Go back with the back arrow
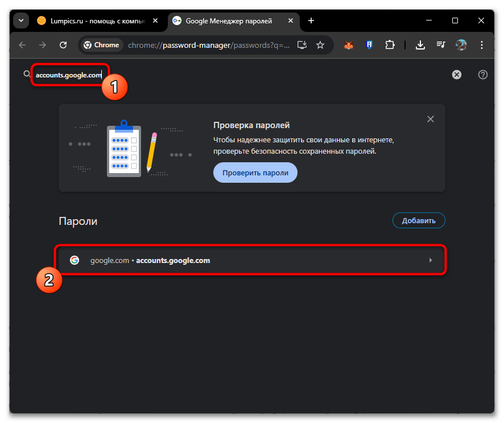This screenshot has width=504, height=423. click(x=22, y=45)
